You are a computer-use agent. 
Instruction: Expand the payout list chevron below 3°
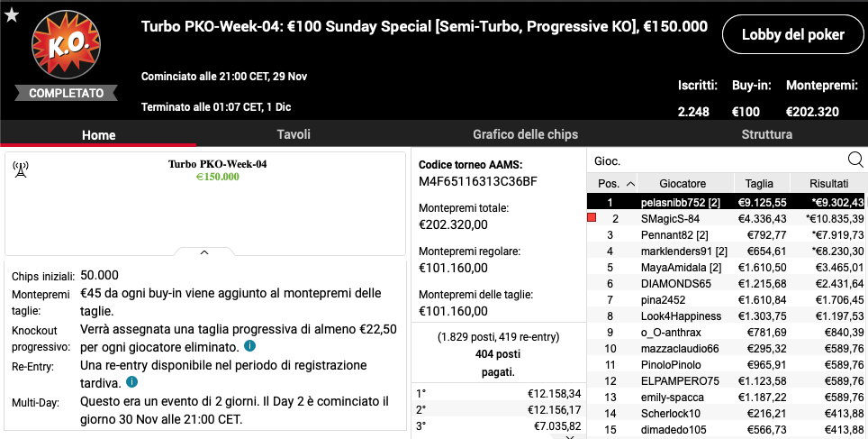click(570, 437)
